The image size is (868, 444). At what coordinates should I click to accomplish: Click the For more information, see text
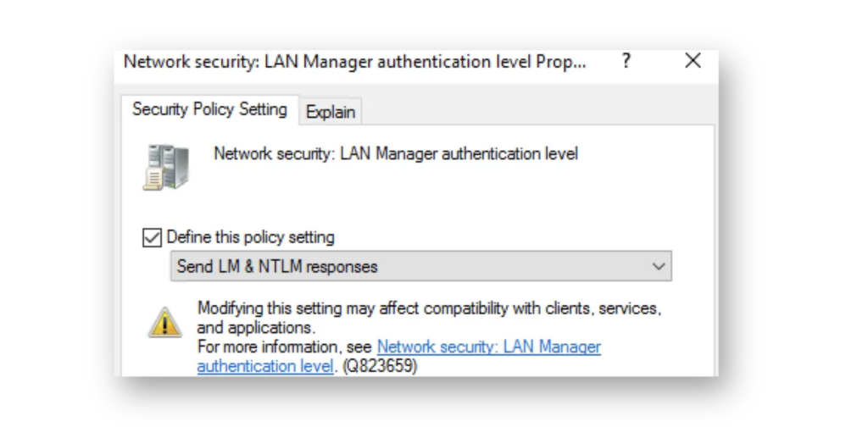coord(285,347)
